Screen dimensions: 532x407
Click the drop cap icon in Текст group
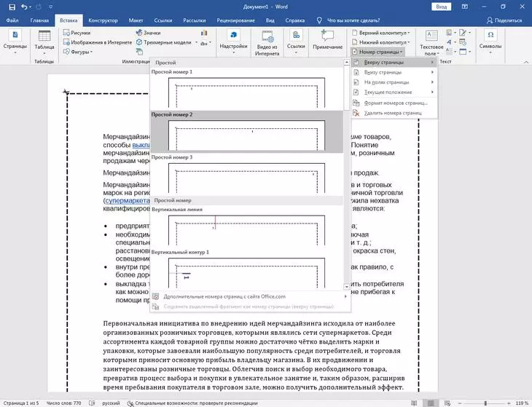click(449, 52)
